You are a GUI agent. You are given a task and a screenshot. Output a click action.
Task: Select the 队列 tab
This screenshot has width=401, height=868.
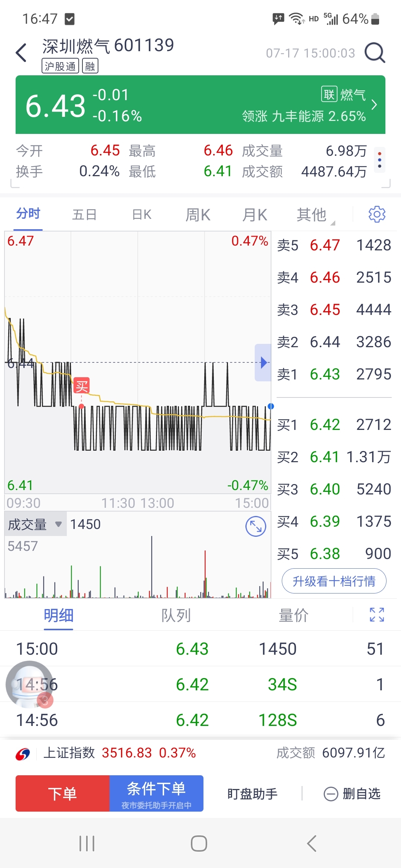click(176, 615)
